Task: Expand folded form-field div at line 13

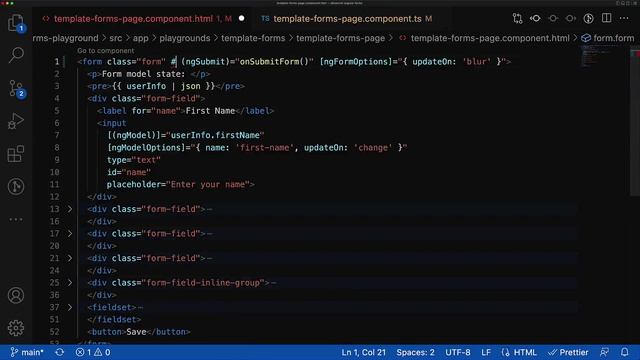Action: point(70,209)
